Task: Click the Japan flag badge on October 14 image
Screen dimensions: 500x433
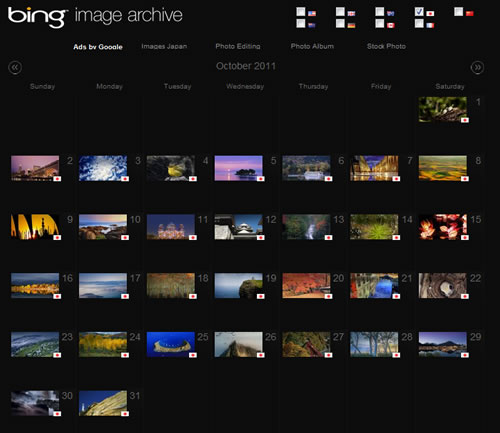Action: tap(396, 237)
